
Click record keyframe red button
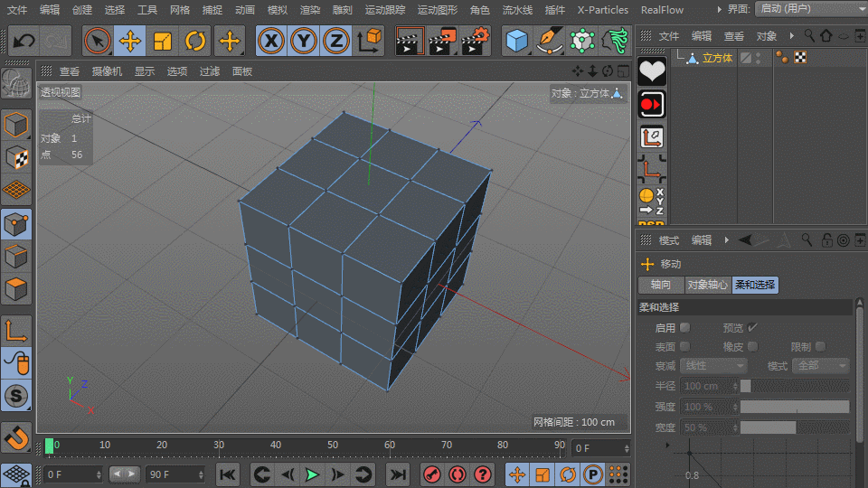point(432,474)
